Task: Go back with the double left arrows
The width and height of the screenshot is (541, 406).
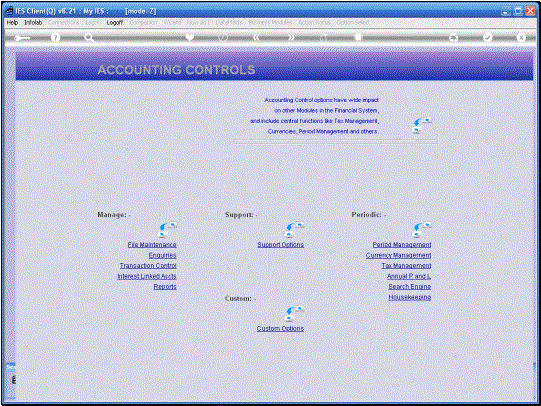Action: pyautogui.click(x=256, y=37)
